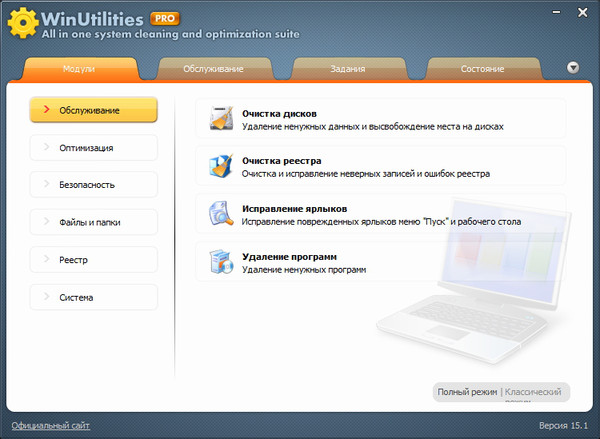Switch to Полный режим view
This screenshot has width=600, height=439.
click(x=467, y=392)
